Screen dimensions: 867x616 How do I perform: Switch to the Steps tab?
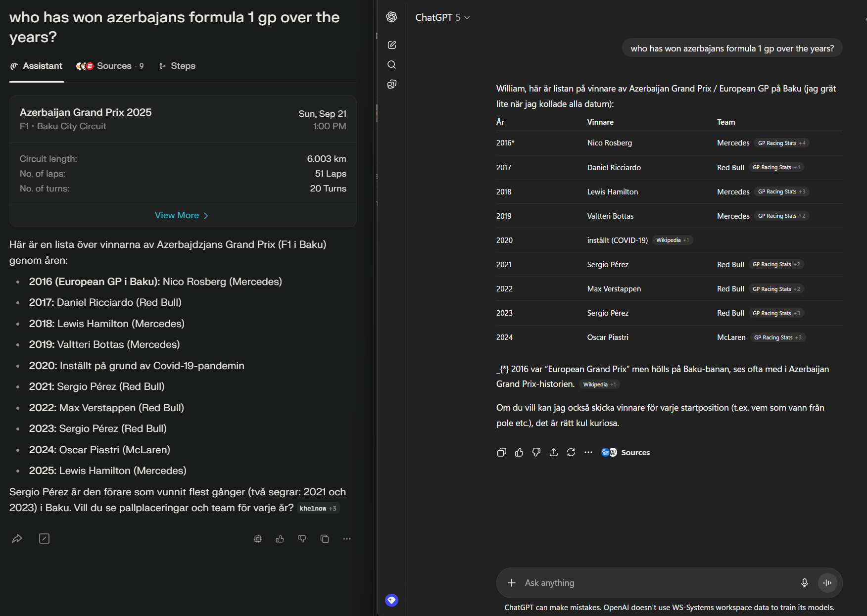tap(177, 66)
